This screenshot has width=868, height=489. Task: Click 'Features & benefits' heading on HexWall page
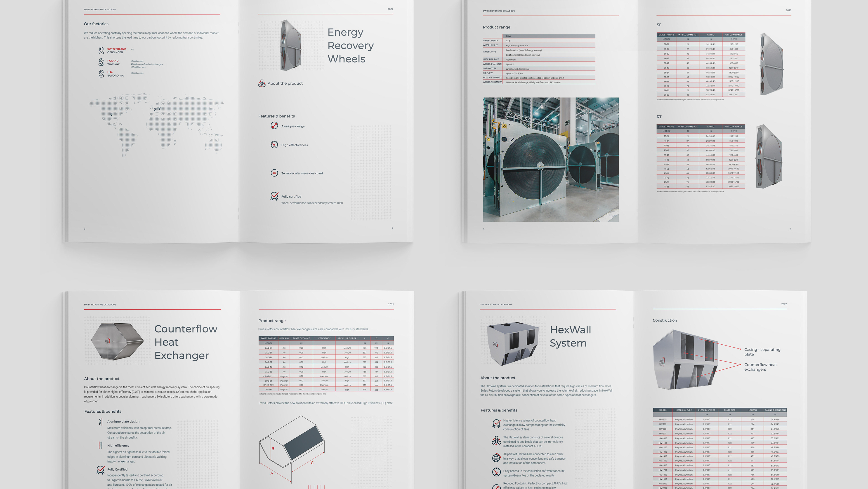499,410
